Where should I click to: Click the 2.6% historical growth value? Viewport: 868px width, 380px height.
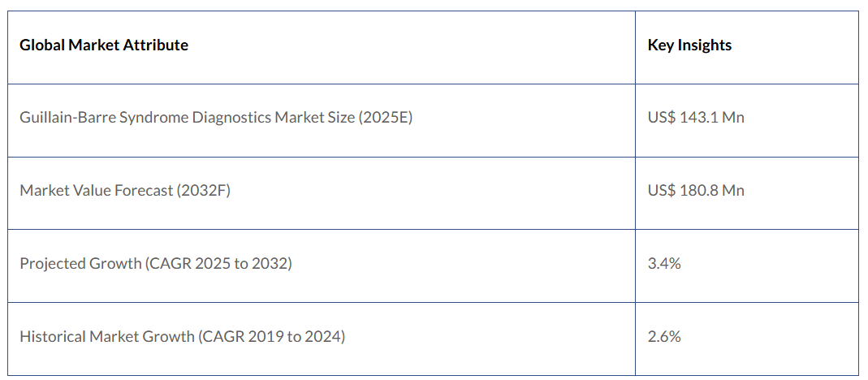point(664,336)
